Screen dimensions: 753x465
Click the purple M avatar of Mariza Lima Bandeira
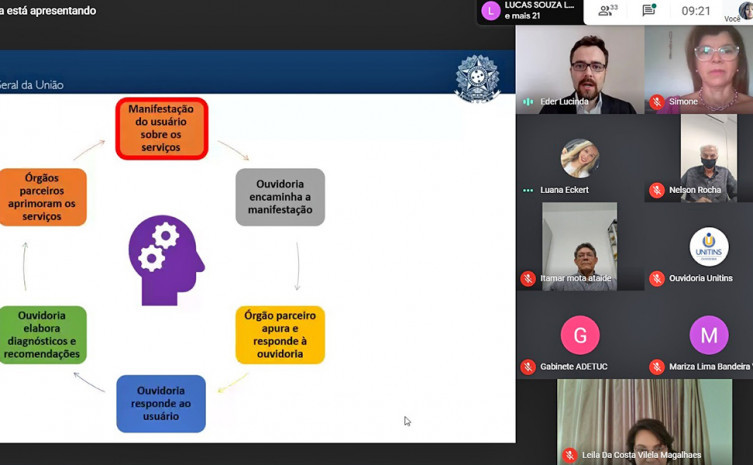pos(708,335)
